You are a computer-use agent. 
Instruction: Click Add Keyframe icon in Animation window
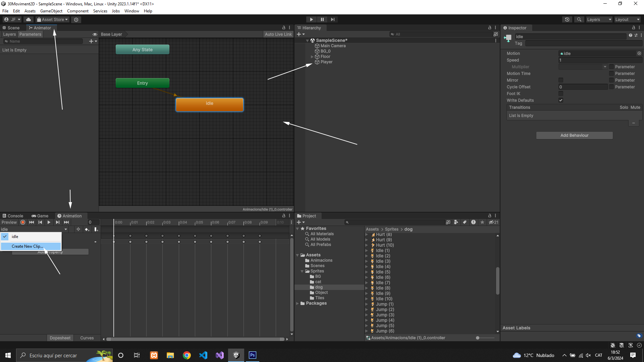87,229
